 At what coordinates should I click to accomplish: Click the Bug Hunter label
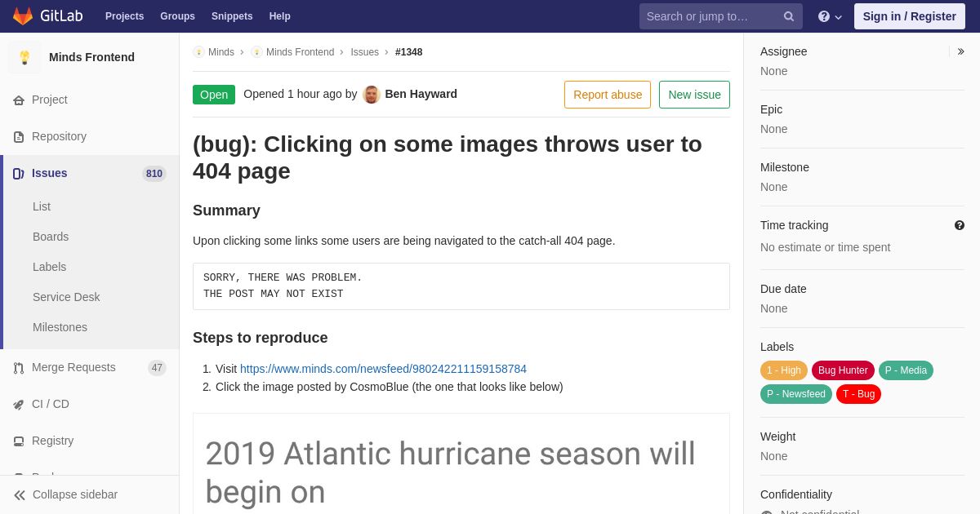tap(843, 370)
